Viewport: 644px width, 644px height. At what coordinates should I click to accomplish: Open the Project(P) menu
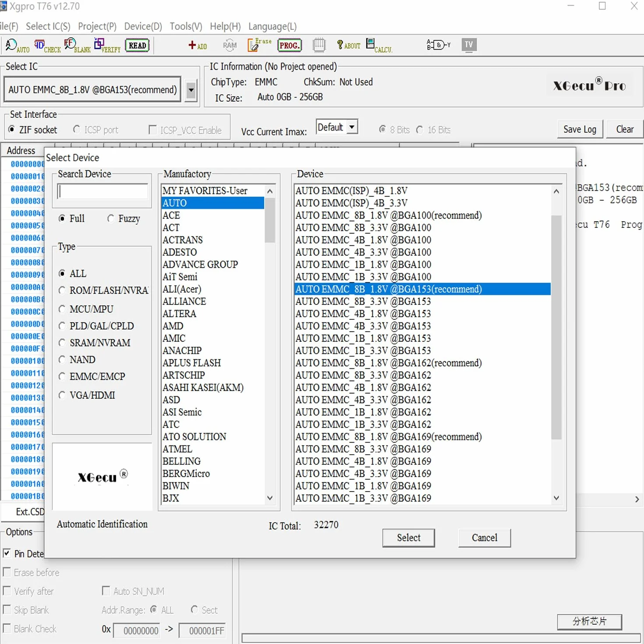(97, 26)
